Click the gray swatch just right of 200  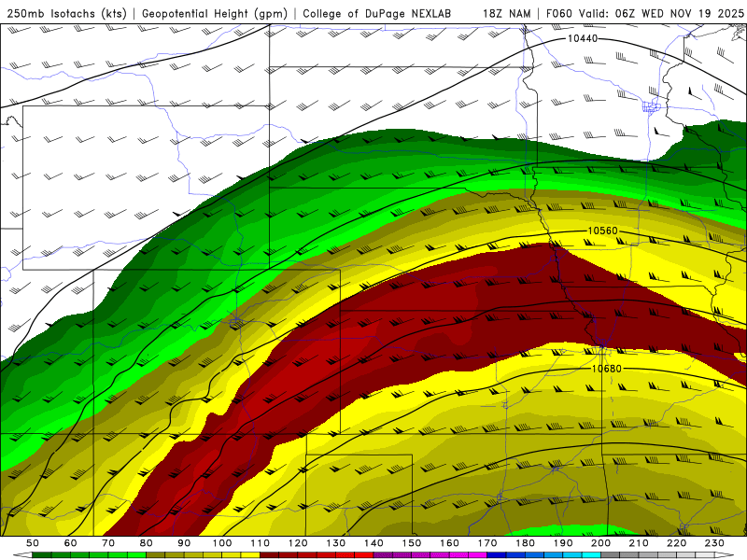coord(611,555)
